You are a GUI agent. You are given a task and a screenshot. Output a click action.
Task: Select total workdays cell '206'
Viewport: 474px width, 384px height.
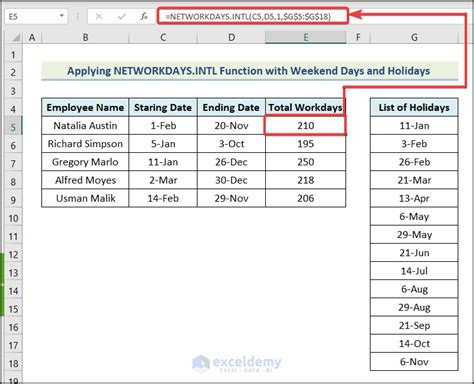[x=306, y=198]
